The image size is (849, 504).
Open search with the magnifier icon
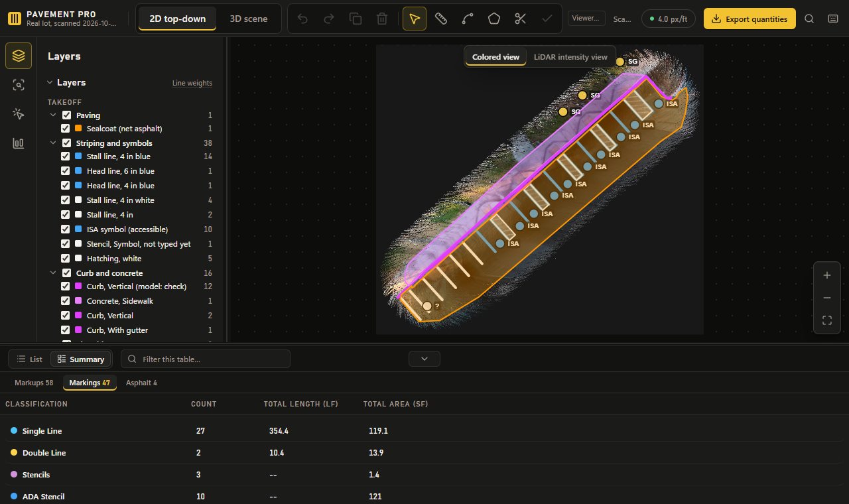pyautogui.click(x=809, y=19)
